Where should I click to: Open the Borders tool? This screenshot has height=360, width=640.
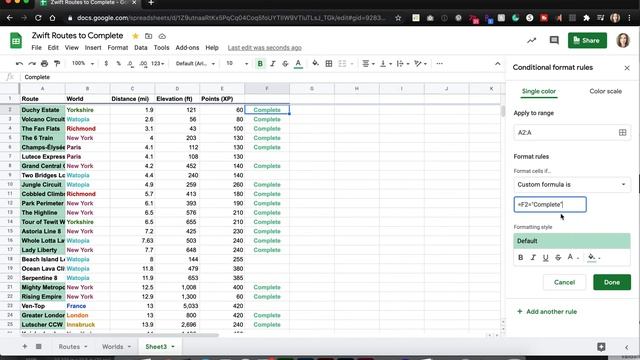[x=329, y=64]
